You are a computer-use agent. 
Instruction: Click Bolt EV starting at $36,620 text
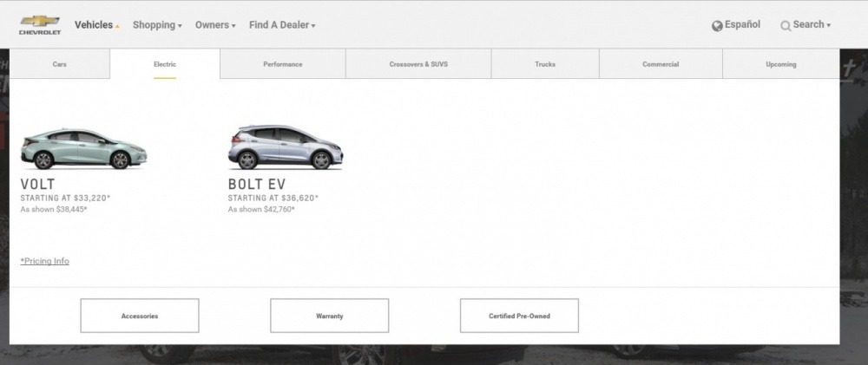273,198
